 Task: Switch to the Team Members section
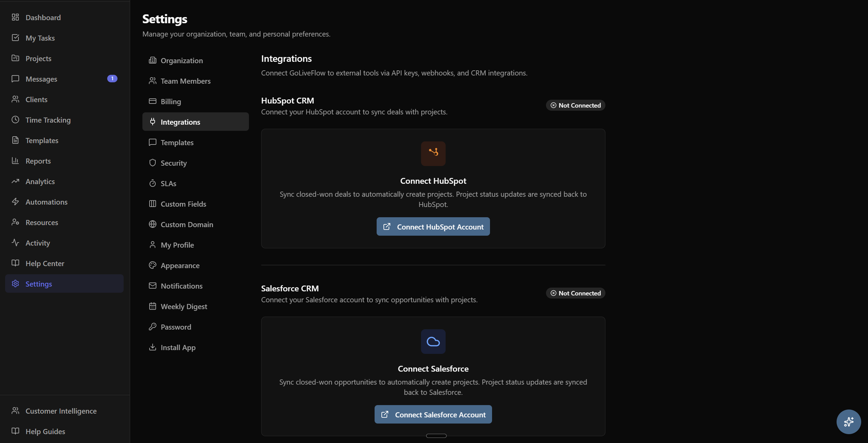tap(185, 81)
